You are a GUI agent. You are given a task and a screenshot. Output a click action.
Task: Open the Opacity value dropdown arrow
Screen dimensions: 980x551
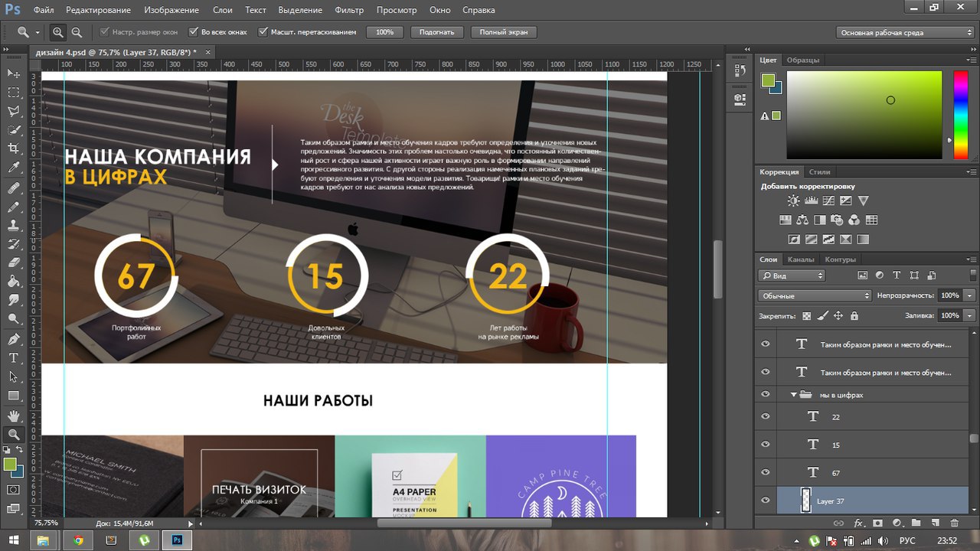[x=970, y=295]
